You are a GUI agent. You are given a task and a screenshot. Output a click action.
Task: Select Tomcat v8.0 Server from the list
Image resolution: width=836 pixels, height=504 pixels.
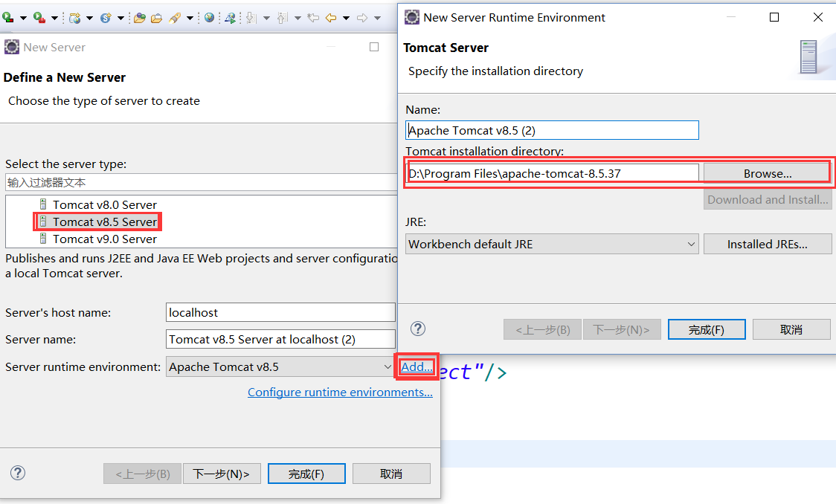tap(104, 204)
